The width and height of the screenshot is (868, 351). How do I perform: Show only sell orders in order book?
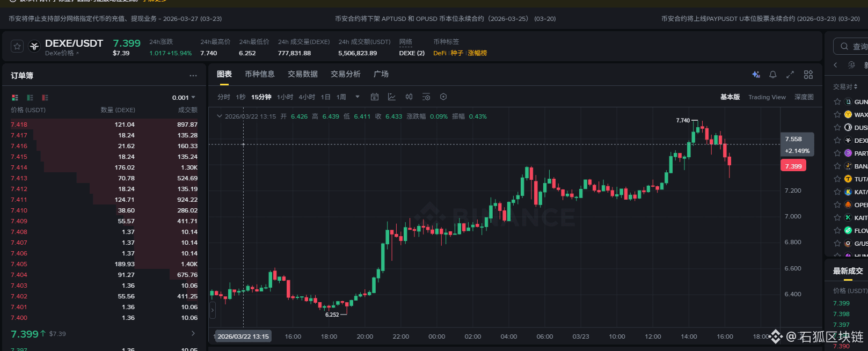tap(45, 98)
